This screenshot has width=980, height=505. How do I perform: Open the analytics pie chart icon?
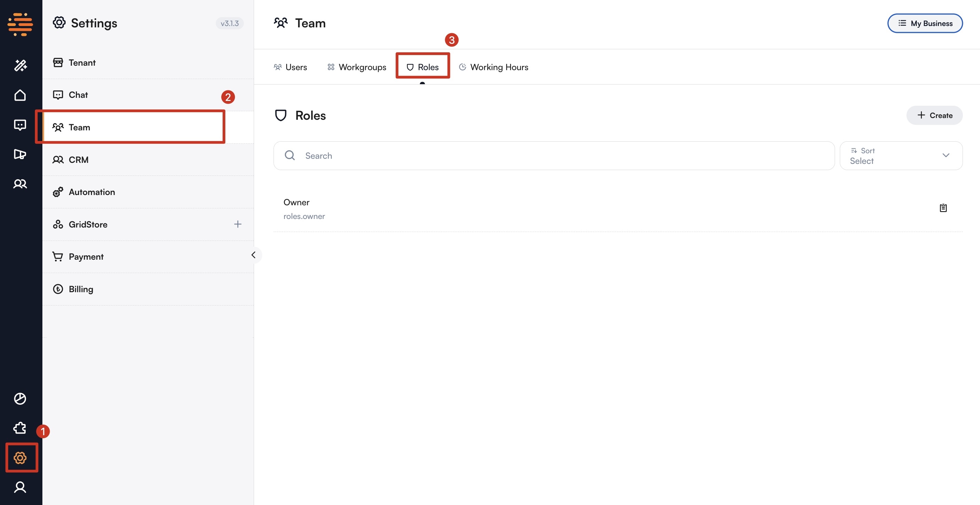[20, 399]
